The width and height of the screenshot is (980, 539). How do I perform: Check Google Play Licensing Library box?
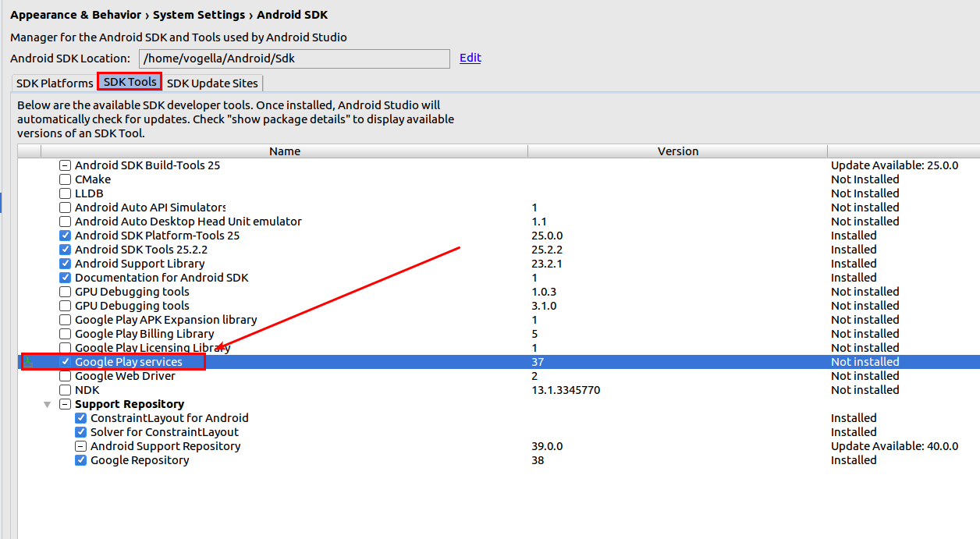point(66,348)
